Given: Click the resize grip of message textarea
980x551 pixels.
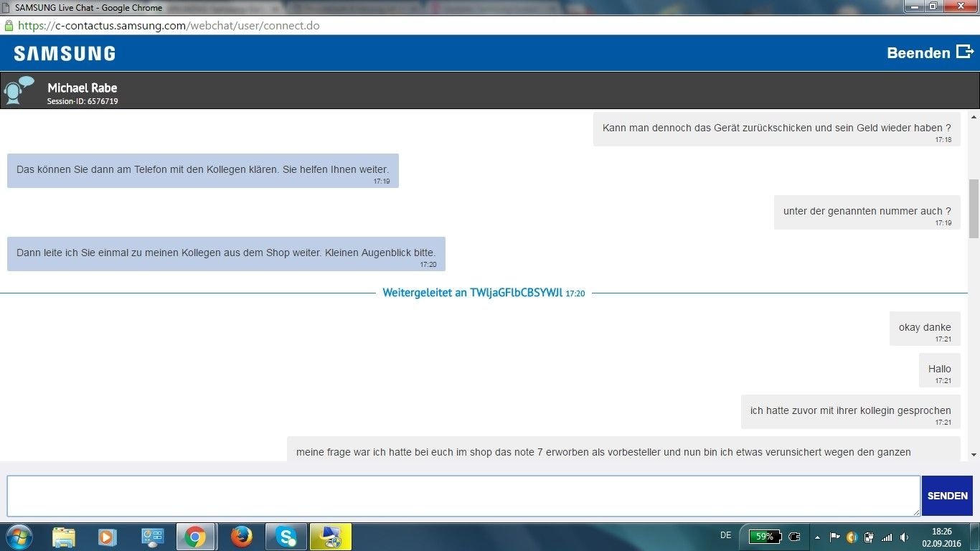Looking at the screenshot, I should (916, 512).
